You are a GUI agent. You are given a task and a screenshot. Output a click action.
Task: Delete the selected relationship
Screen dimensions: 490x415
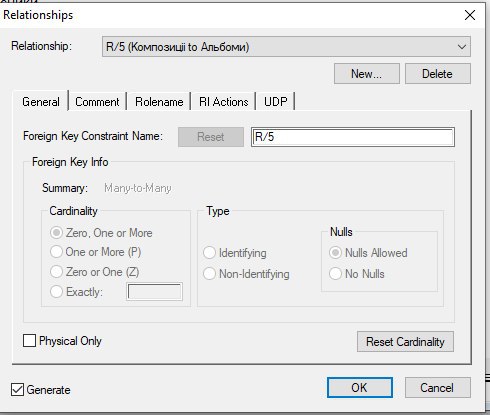[x=438, y=74]
